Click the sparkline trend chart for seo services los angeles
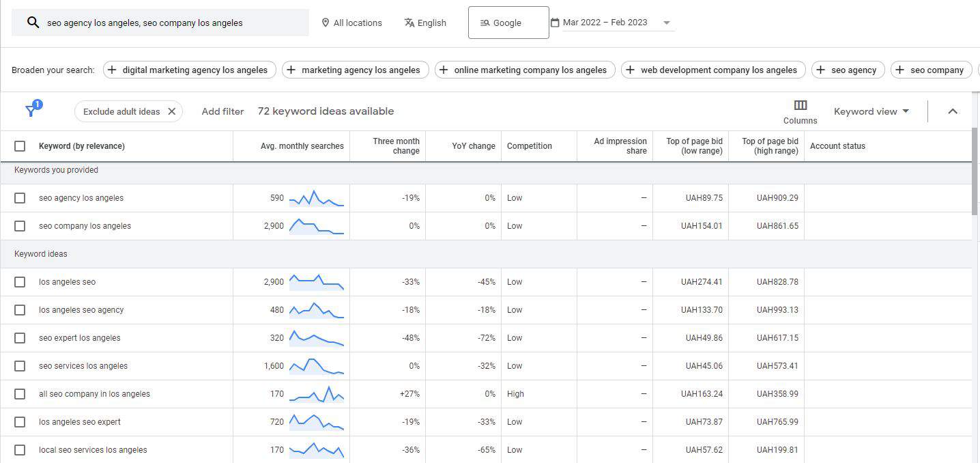 (x=315, y=365)
